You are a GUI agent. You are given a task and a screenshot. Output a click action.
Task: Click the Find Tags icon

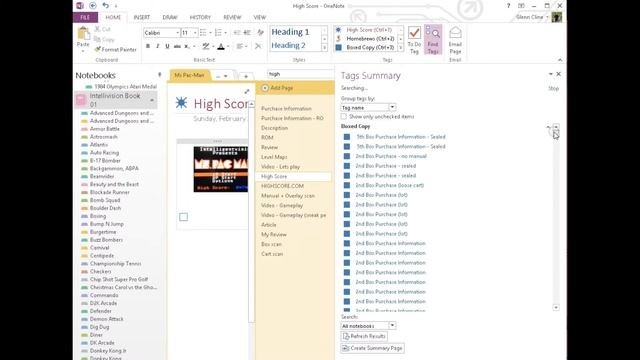point(433,40)
